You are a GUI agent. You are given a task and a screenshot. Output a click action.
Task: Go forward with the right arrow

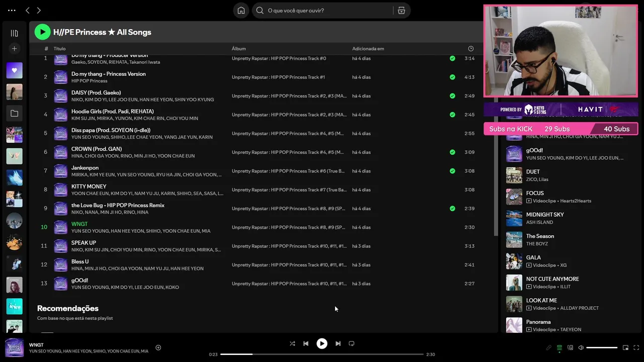tap(39, 11)
